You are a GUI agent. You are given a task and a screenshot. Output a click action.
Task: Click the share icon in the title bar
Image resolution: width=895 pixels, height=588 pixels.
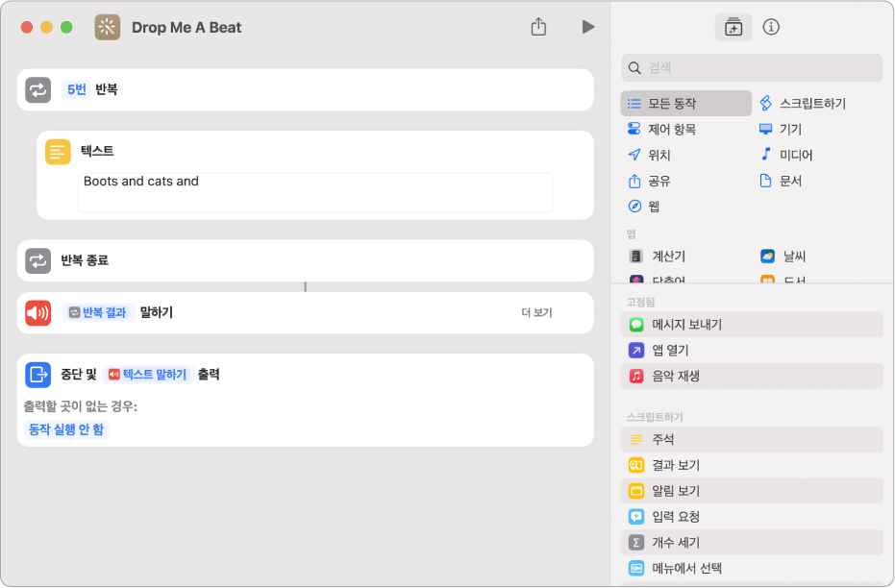[538, 26]
